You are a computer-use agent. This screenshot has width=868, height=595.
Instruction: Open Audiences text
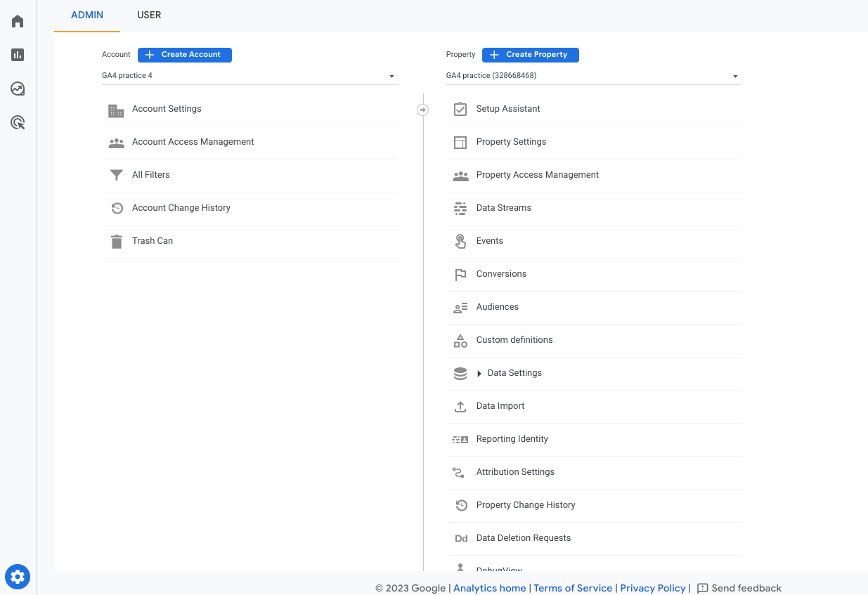(498, 307)
